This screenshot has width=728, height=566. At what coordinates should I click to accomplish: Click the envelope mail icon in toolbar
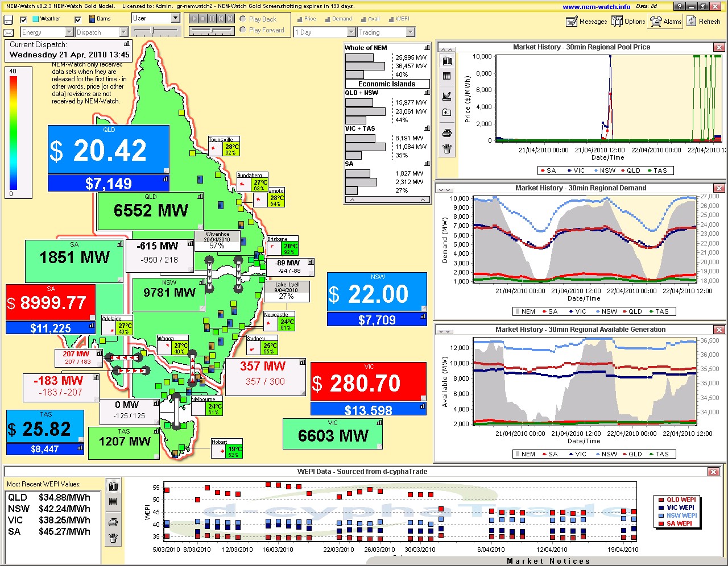pos(9,32)
